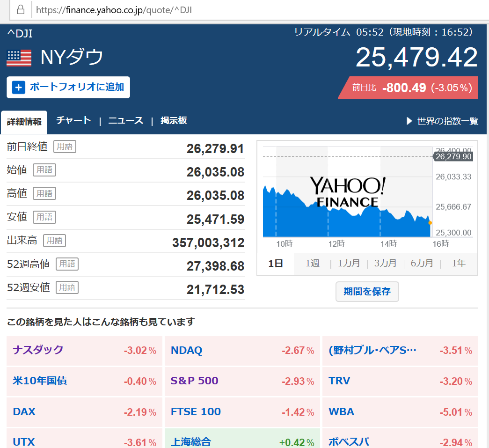Select the 1週 chart period

point(312,263)
